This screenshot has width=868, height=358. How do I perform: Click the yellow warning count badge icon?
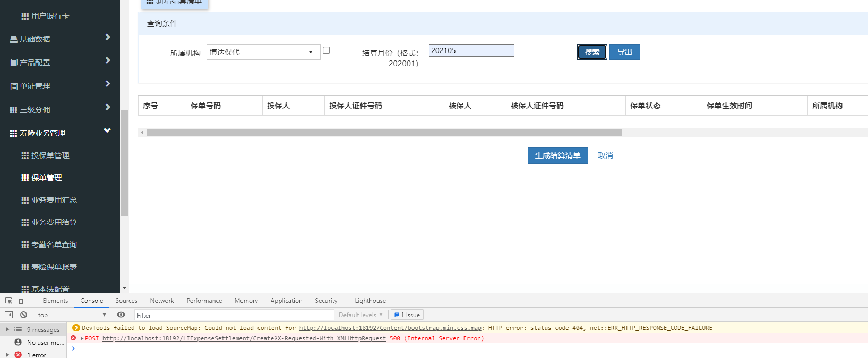tap(76, 328)
